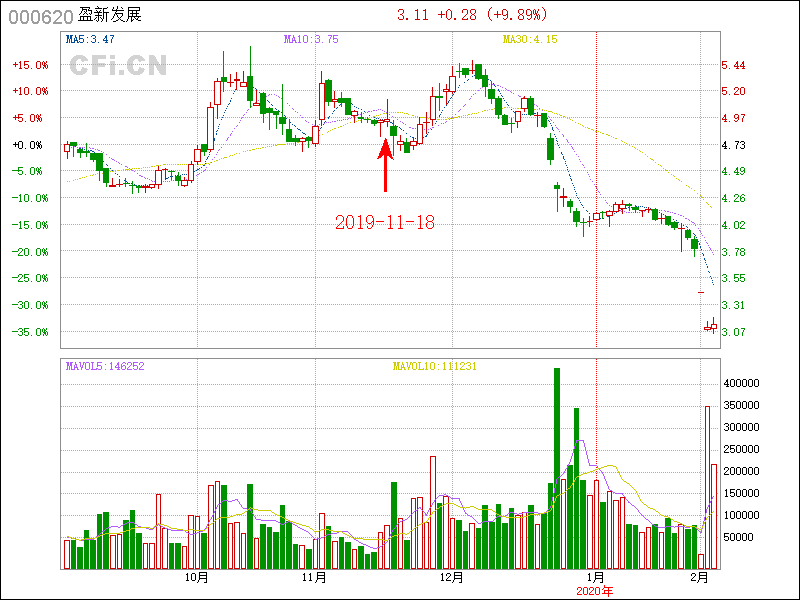800x600 pixels.
Task: Click the CFi.CN watermark logo
Action: [117, 66]
